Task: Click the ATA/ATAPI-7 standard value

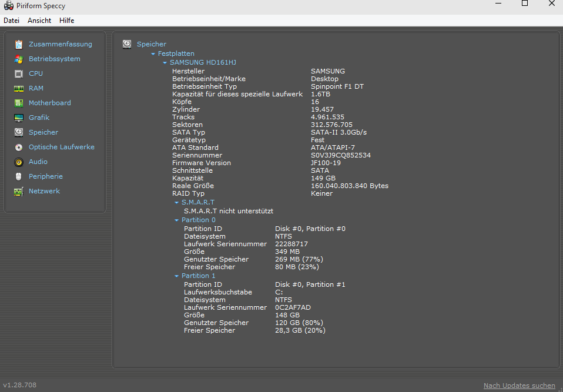Action: pos(333,148)
